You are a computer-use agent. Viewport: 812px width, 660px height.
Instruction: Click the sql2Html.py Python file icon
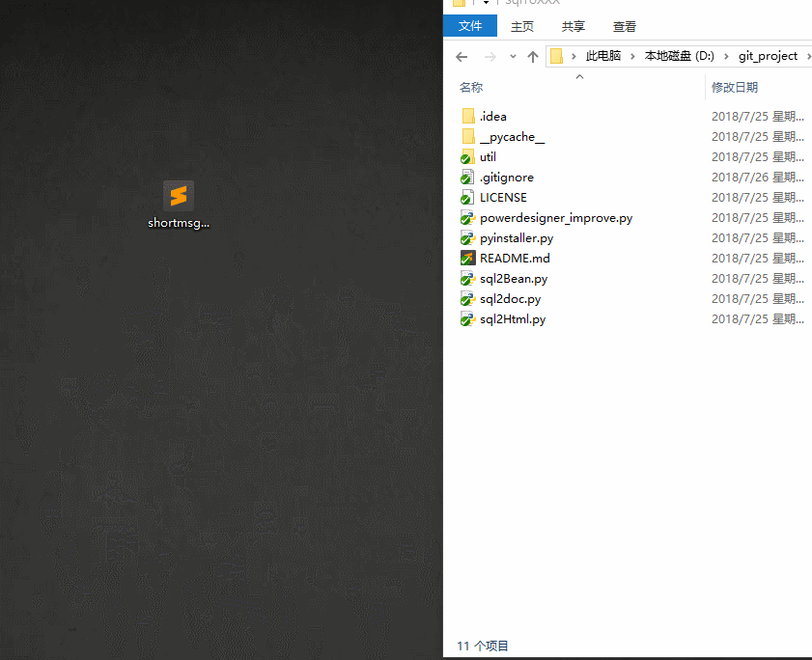(467, 318)
